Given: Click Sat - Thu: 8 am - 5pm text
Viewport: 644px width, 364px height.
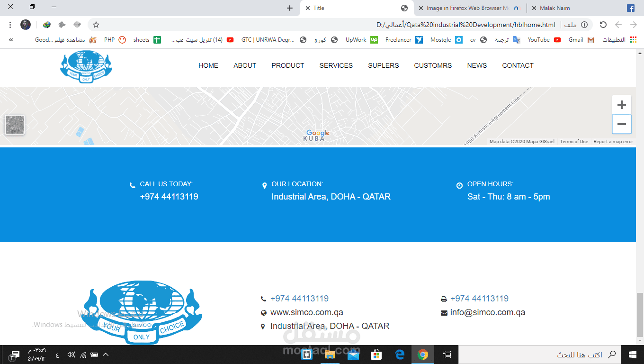Looking at the screenshot, I should pos(509,197).
